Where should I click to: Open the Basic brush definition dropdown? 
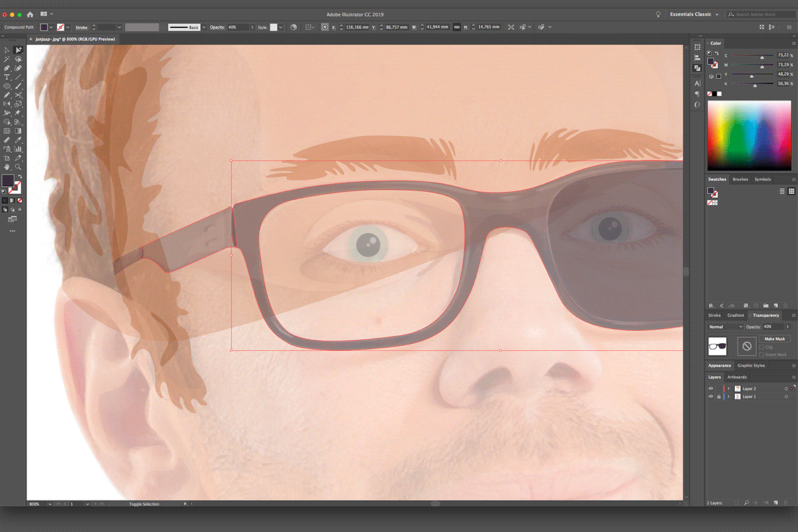[204, 27]
